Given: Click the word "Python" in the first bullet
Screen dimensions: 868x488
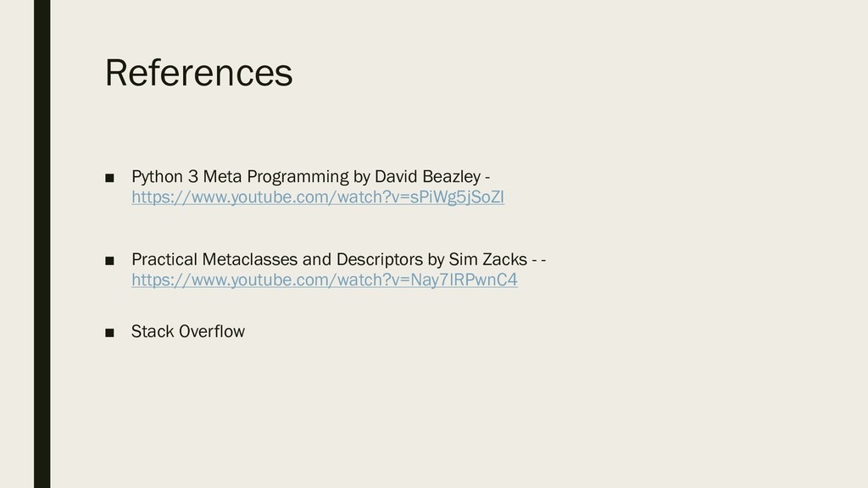Looking at the screenshot, I should pyautogui.click(x=156, y=177).
